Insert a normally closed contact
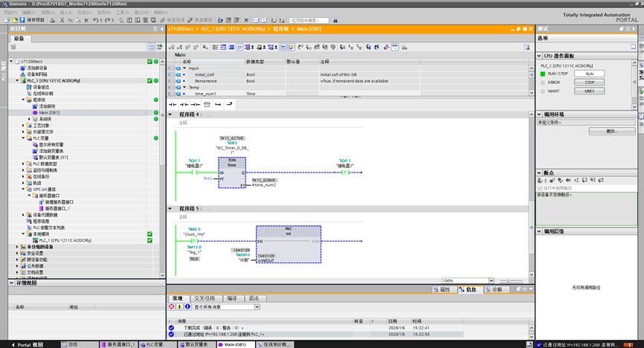This screenshot has height=348, width=644. coord(184,104)
